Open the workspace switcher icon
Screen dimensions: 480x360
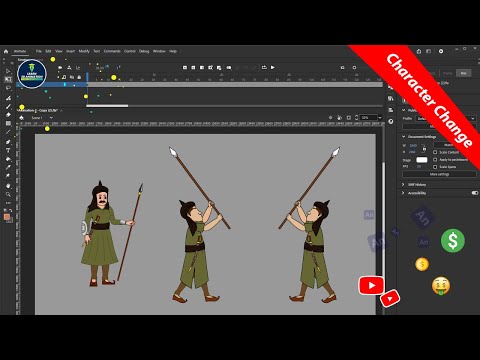pyautogui.click(x=429, y=51)
